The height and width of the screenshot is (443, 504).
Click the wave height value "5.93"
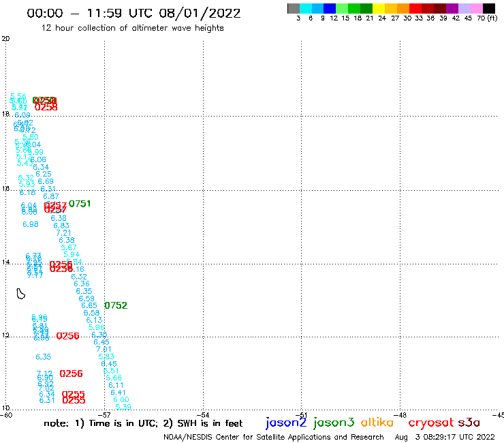tap(27, 184)
